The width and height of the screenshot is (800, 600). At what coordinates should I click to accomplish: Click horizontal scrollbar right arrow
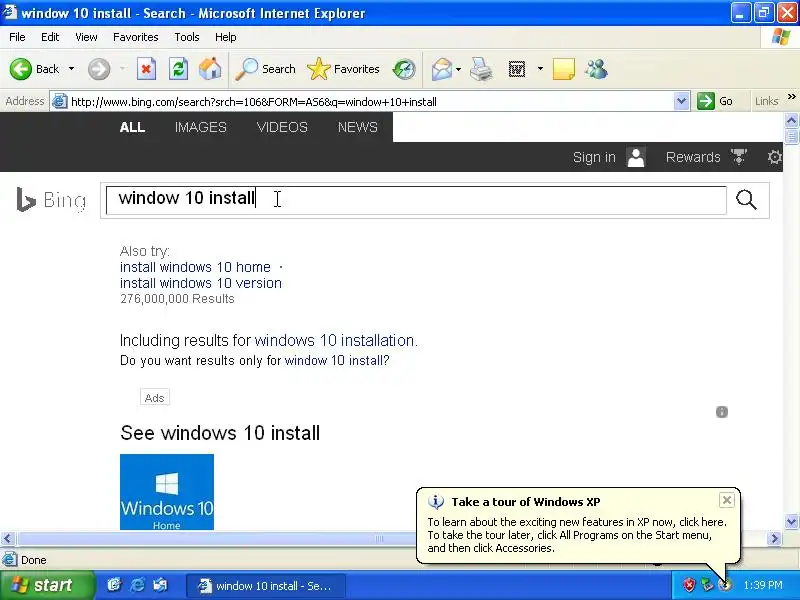click(774, 538)
